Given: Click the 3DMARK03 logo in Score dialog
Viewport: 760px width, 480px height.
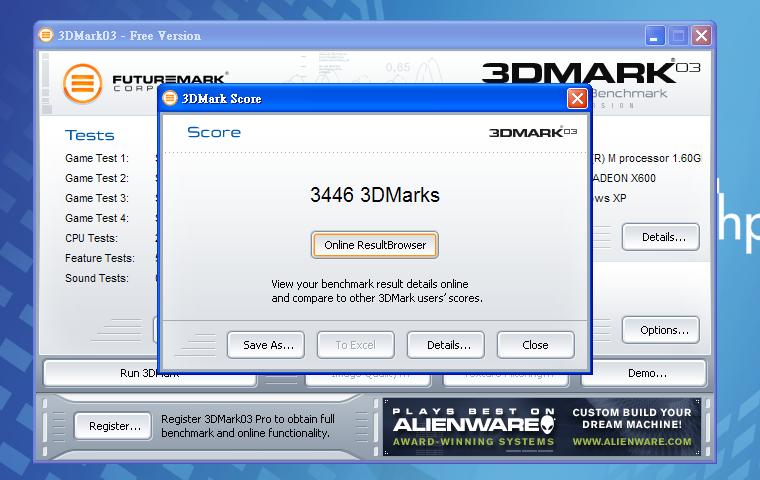Looking at the screenshot, I should coord(533,132).
